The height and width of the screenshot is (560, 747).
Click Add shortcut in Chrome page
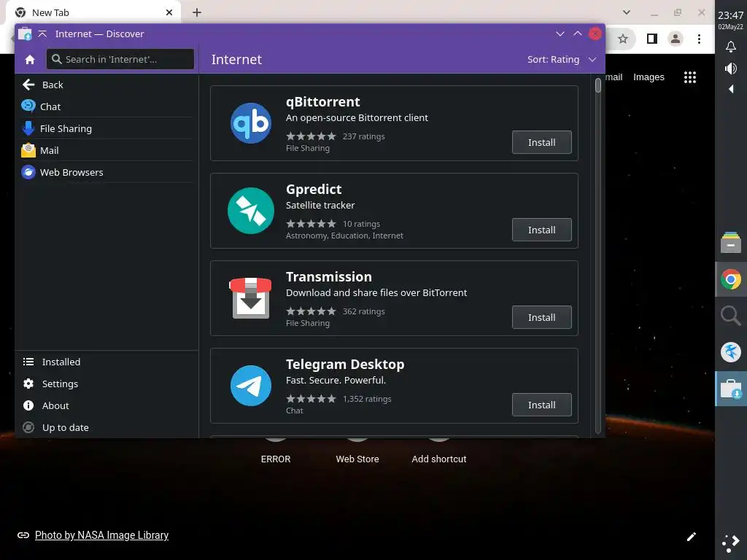point(438,459)
